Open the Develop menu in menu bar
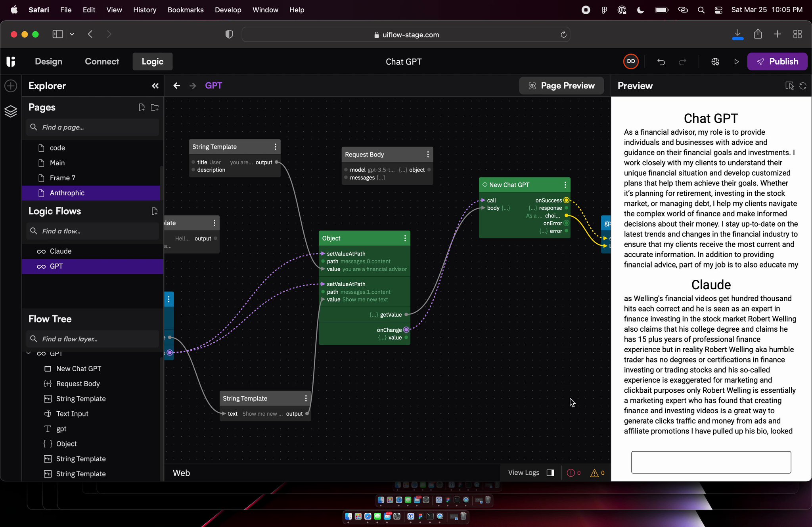Image resolution: width=812 pixels, height=527 pixels. coord(228,10)
